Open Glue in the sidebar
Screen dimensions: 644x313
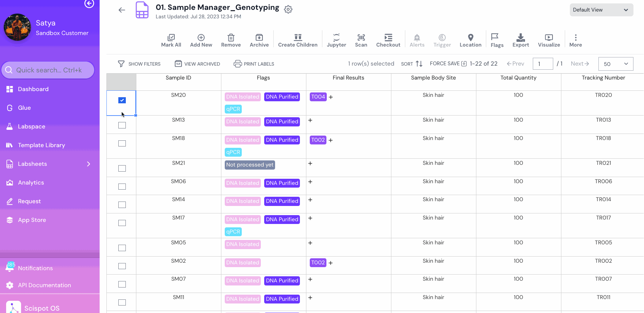click(x=24, y=108)
